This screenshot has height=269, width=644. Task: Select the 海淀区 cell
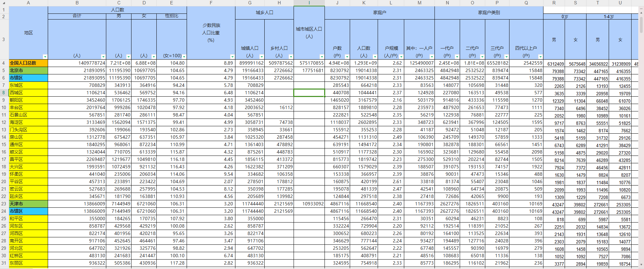[x=28, y=122]
